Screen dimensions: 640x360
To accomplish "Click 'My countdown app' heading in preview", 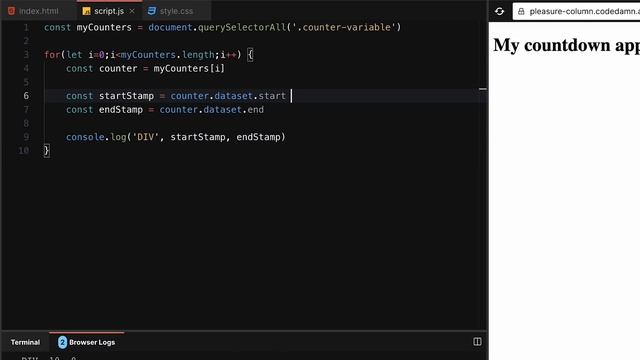I will pos(567,46).
